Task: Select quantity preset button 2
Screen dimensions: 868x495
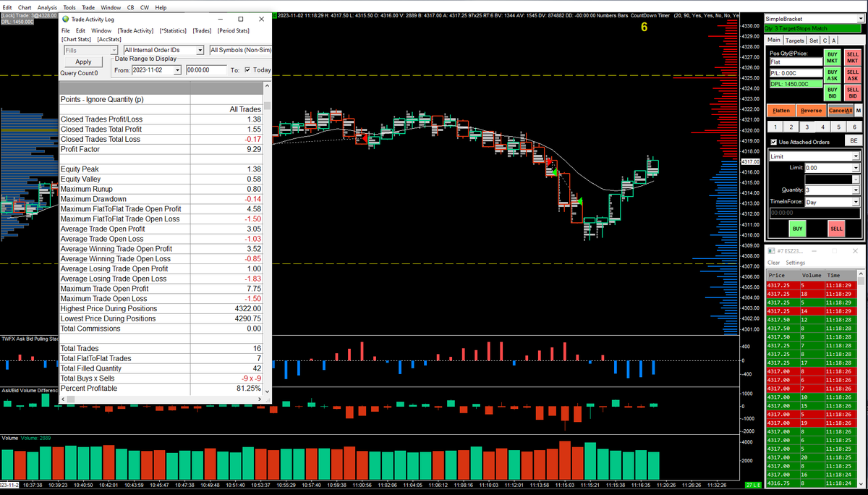Action: [x=793, y=127]
